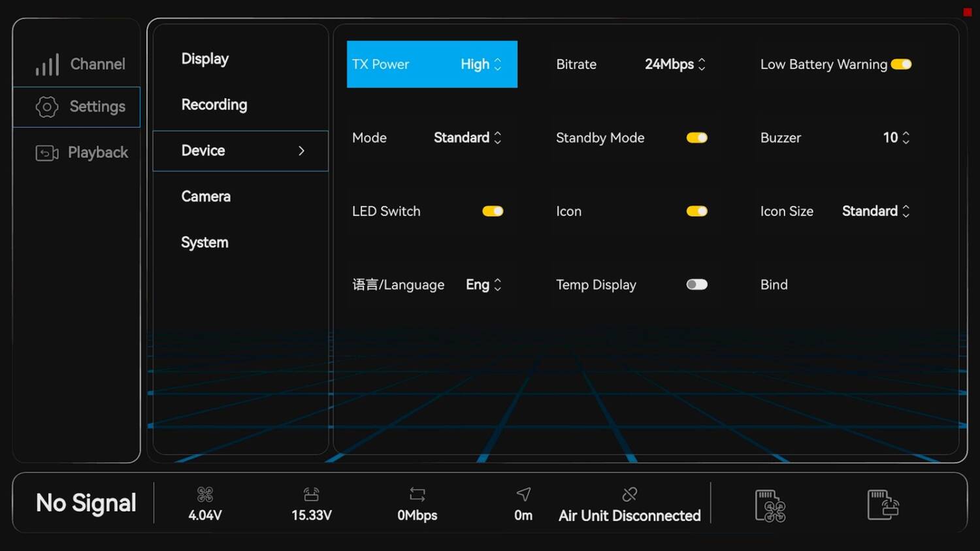Click the broken link icon above Air Unit Disconnected

(x=630, y=494)
